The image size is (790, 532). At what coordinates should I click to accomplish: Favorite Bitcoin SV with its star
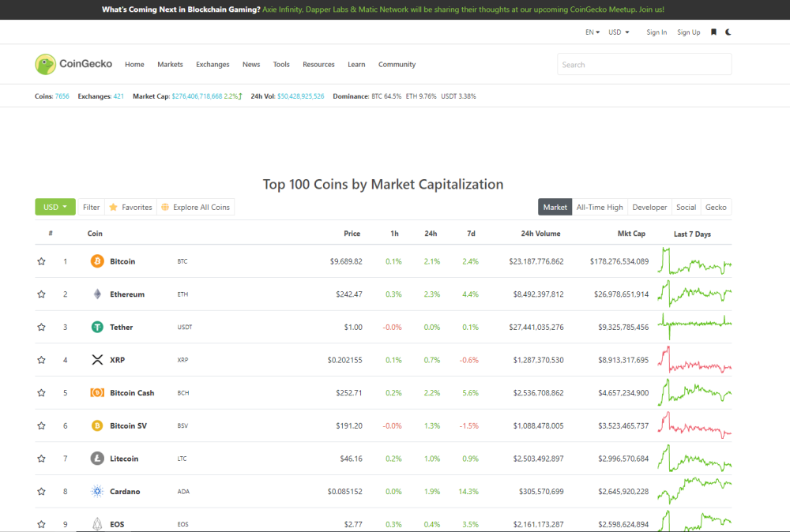pos(41,425)
